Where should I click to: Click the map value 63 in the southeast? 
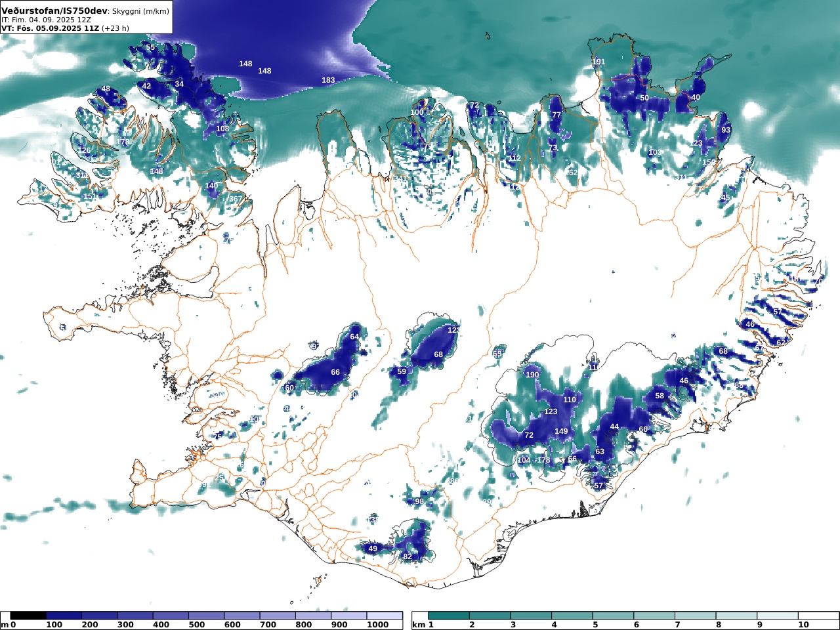coord(600,451)
